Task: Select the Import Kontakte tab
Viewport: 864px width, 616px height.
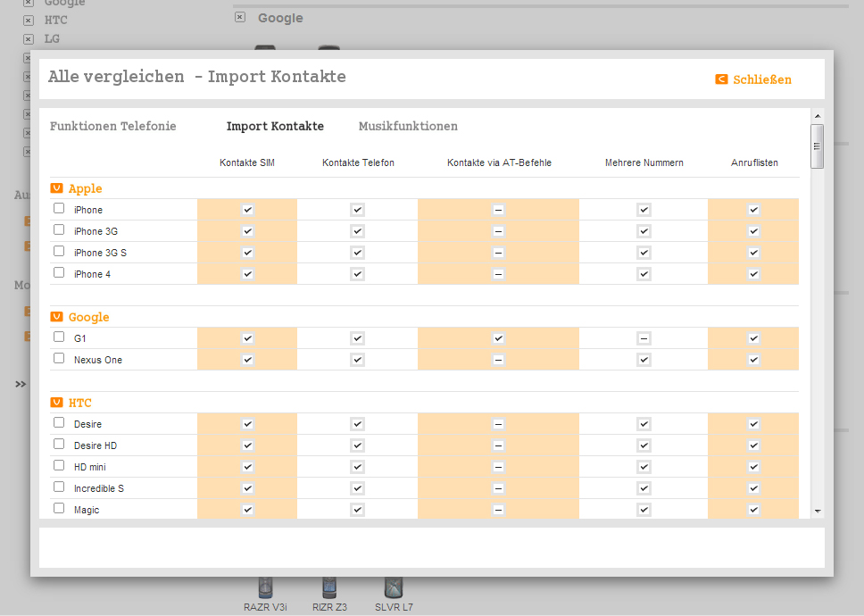Action: click(275, 126)
